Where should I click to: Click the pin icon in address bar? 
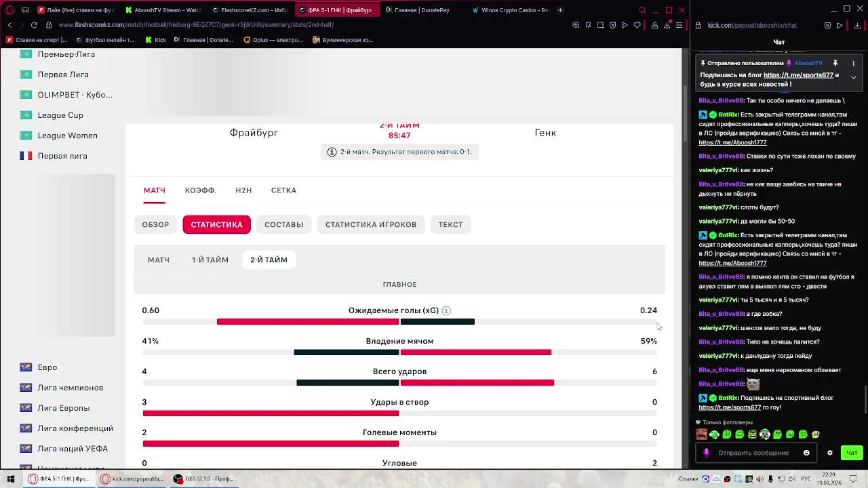588,25
